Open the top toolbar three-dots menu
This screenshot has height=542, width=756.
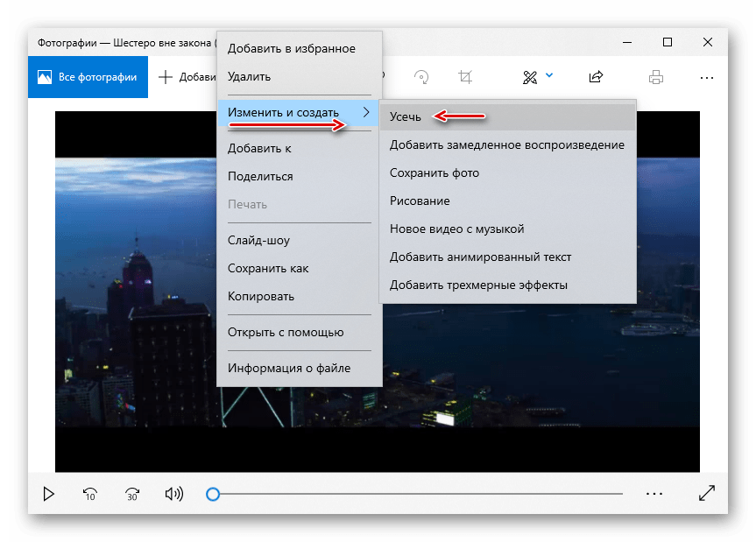tap(707, 77)
